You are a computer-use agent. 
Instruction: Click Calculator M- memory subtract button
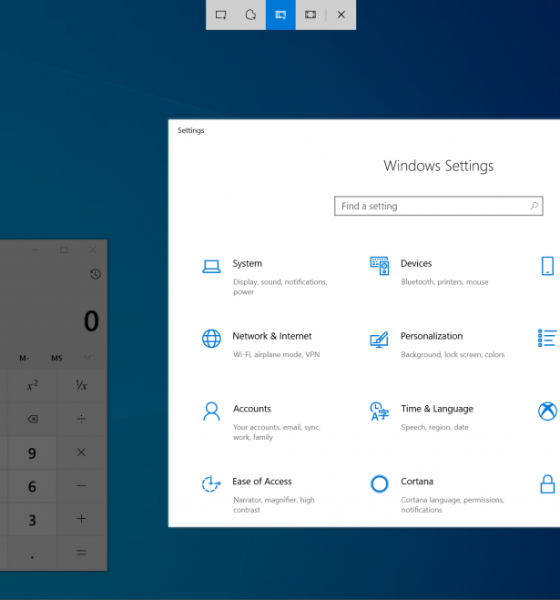[24, 358]
